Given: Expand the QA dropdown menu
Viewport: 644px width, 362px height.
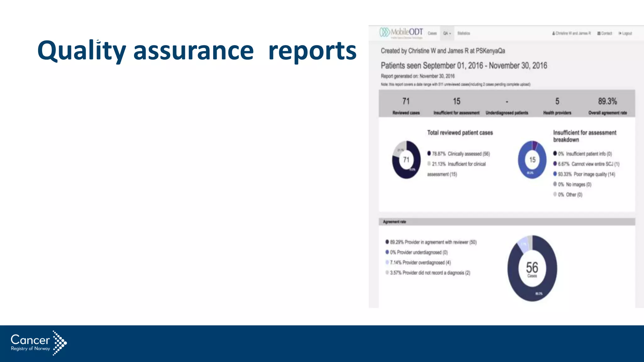Looking at the screenshot, I should coord(447,33).
